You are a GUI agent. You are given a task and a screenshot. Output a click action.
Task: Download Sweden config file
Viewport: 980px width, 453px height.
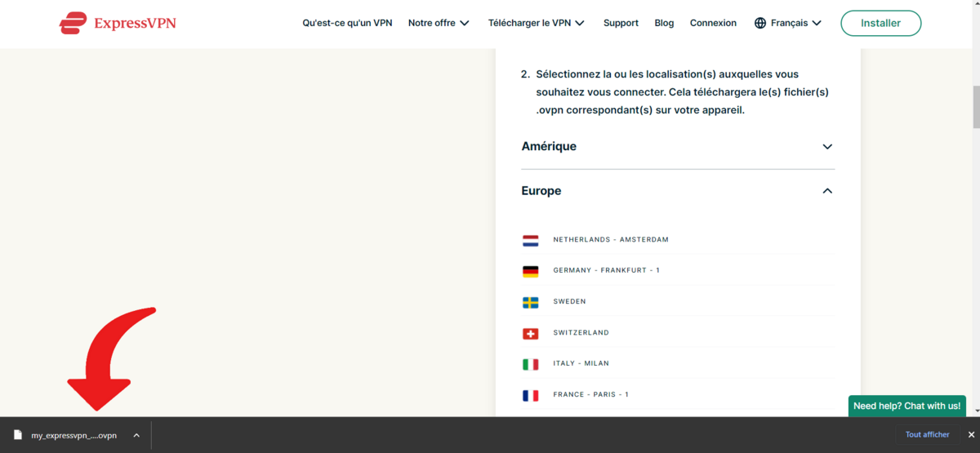click(569, 302)
